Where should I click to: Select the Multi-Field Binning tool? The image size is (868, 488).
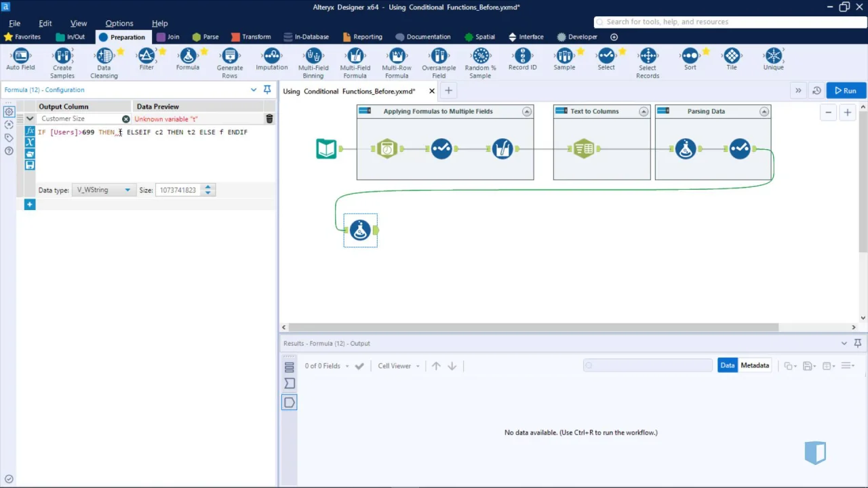[x=313, y=64]
